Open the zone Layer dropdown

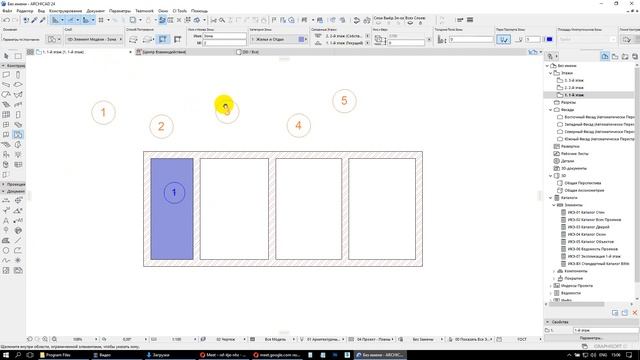(93, 40)
